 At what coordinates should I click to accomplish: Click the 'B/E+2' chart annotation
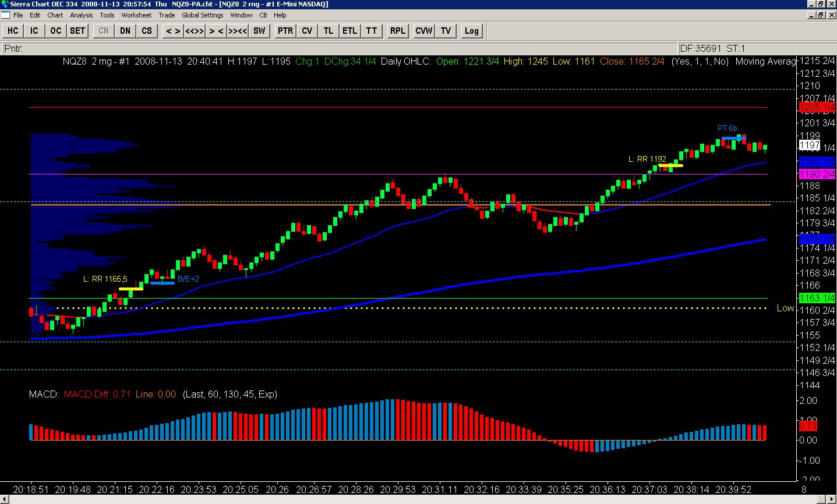(188, 279)
